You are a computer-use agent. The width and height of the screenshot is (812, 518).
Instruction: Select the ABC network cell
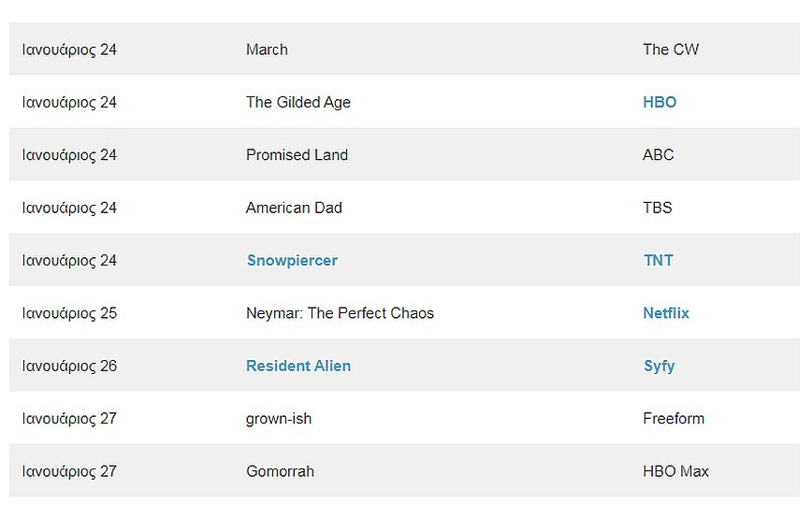(x=658, y=155)
